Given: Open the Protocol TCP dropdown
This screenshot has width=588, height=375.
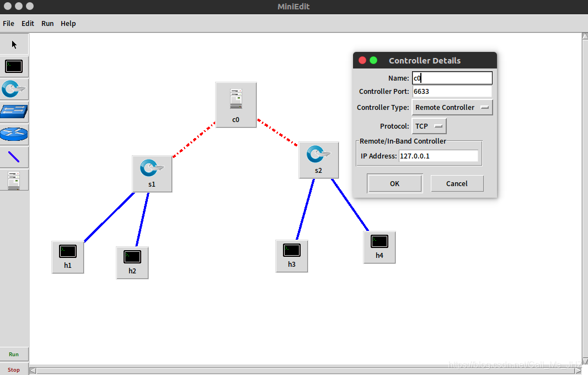Looking at the screenshot, I should 429,126.
